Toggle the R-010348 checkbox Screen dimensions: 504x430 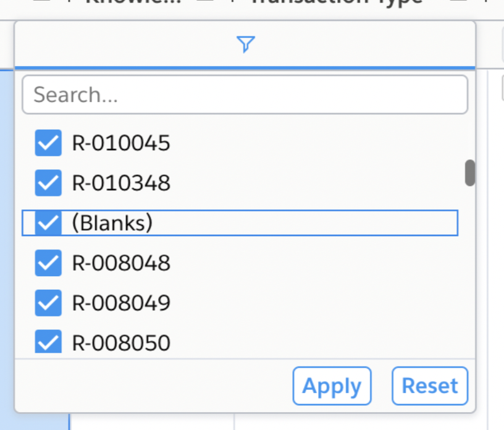[48, 183]
